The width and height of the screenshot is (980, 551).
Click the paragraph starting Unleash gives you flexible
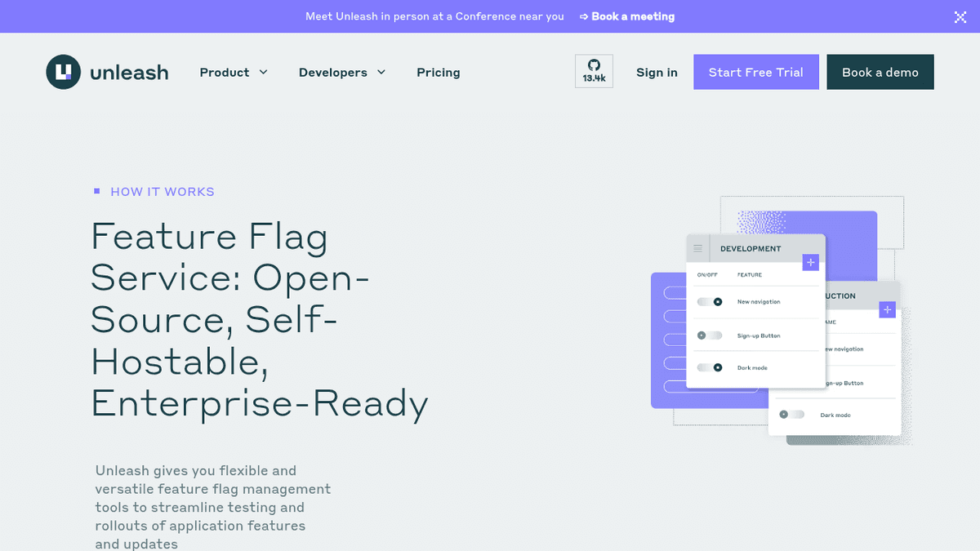213,507
